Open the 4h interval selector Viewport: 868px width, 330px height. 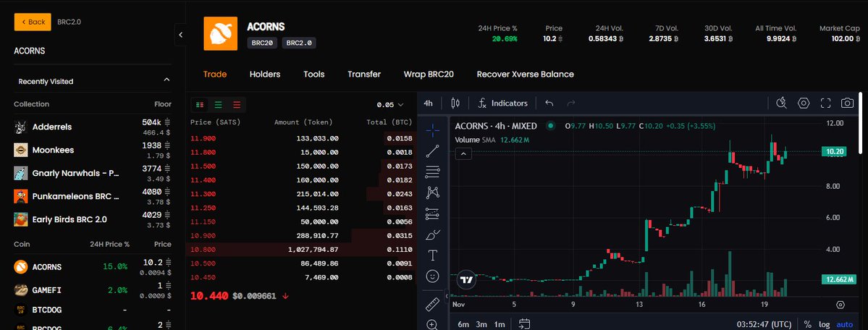tap(428, 103)
